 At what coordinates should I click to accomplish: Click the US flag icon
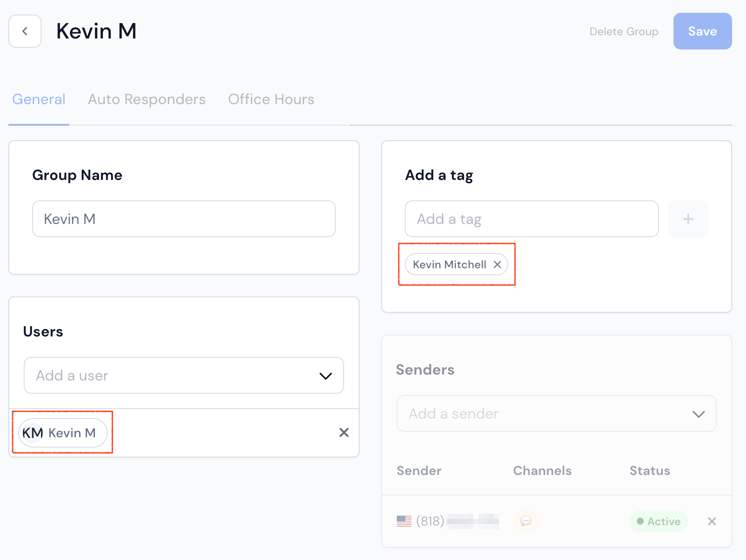point(404,521)
